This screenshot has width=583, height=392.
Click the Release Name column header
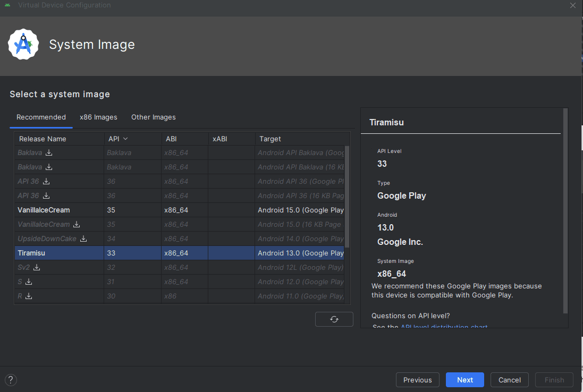tap(43, 139)
